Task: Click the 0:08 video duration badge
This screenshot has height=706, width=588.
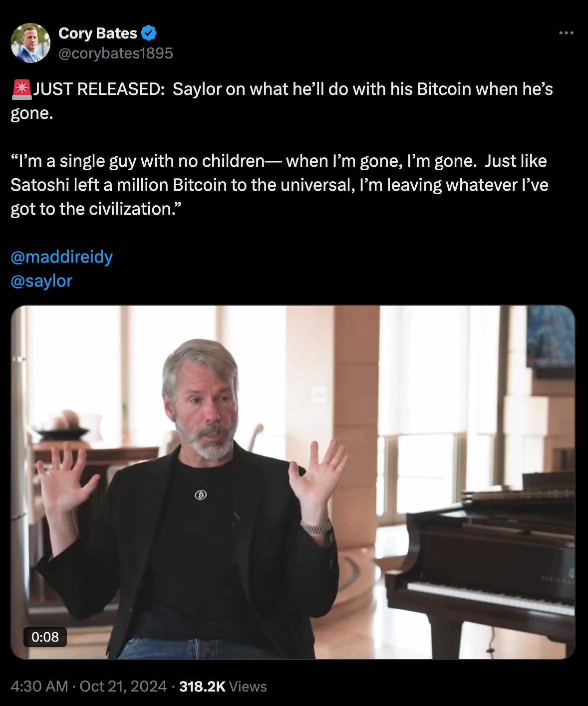Action: click(45, 637)
